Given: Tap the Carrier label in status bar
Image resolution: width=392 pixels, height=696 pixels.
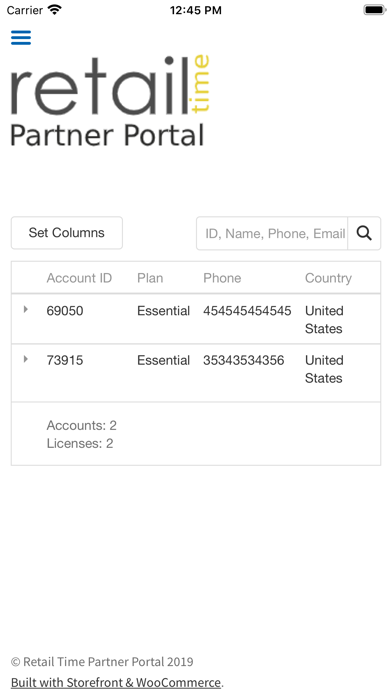Looking at the screenshot, I should (x=24, y=10).
